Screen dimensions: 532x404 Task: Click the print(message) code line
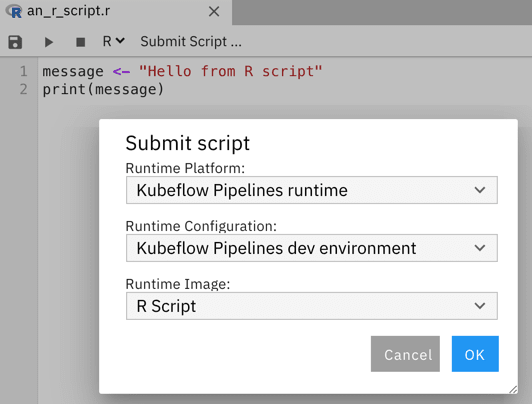coord(103,90)
